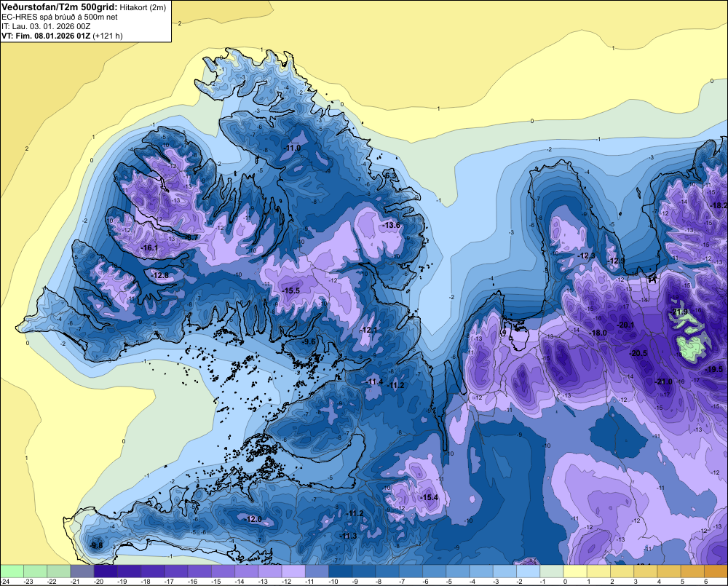Screen dimensions: 728x586
Task: Select the dark purple legend swatch for -20 to -19
Action: click(106, 571)
